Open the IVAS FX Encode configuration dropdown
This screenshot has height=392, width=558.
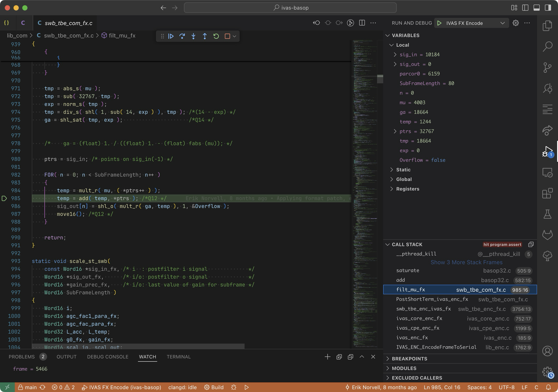point(502,23)
